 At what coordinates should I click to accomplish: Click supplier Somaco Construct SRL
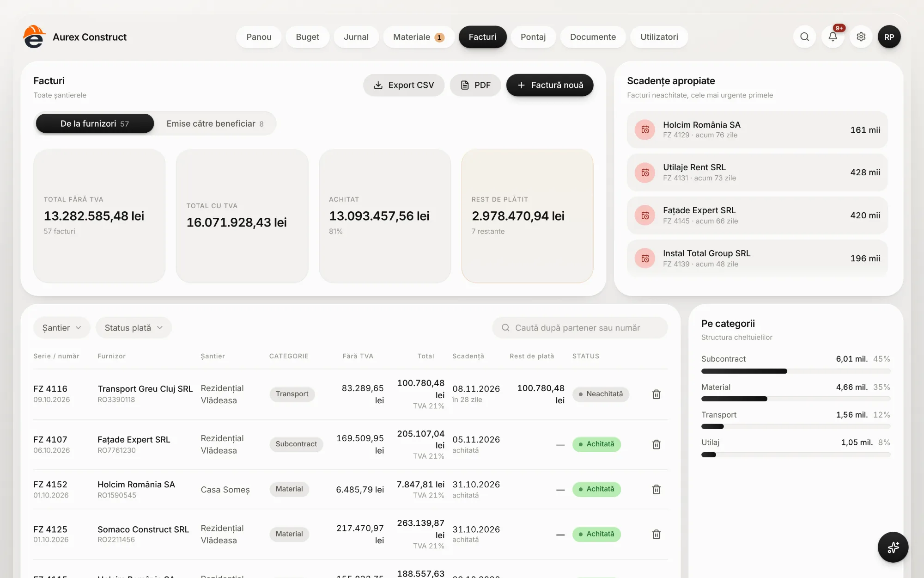tap(143, 529)
